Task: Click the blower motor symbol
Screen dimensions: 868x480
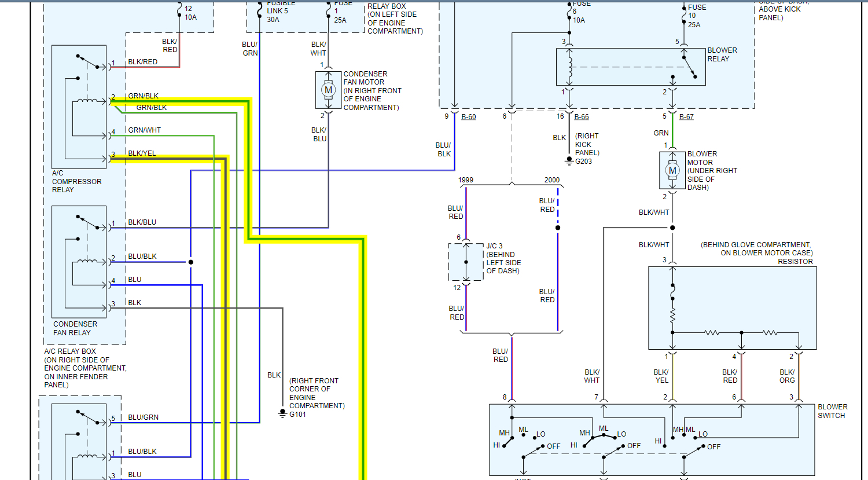Action: pos(672,170)
